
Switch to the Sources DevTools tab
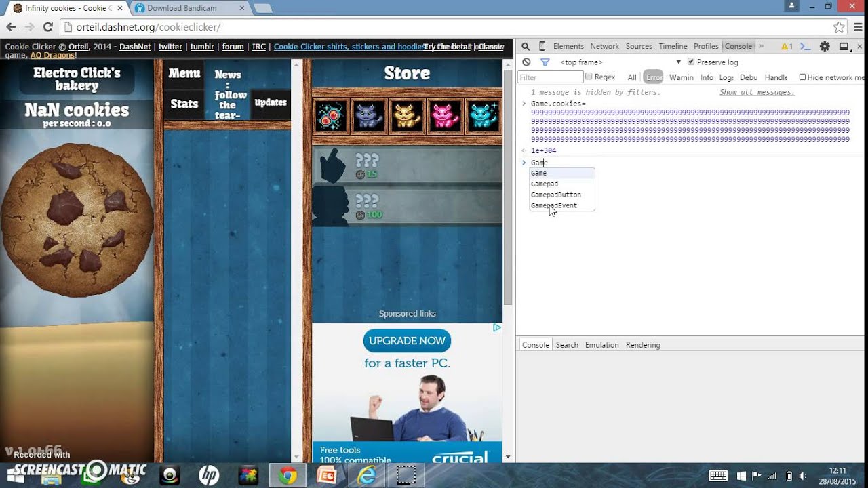639,46
